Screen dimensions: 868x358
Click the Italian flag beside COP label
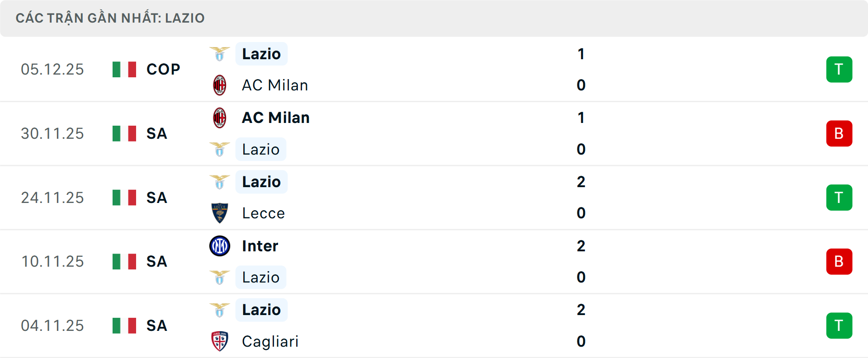[x=124, y=69]
